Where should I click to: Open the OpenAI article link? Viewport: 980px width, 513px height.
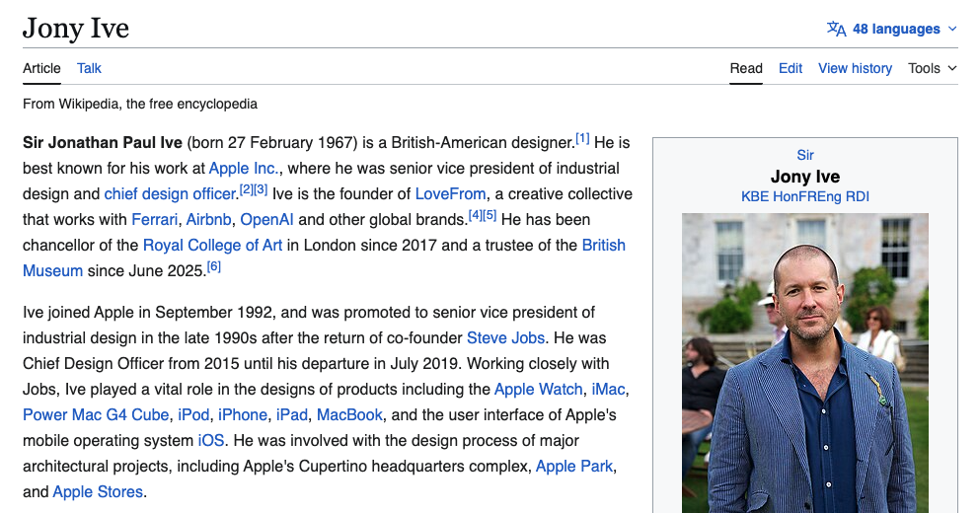(x=266, y=219)
